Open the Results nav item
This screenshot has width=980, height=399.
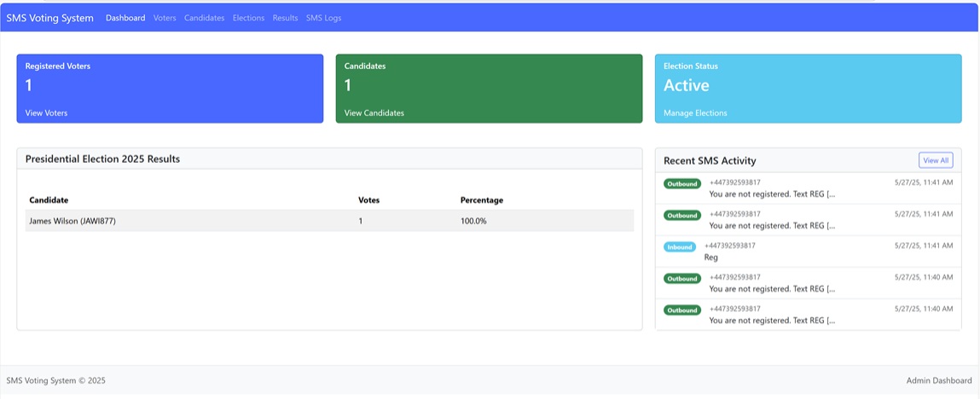coord(285,18)
